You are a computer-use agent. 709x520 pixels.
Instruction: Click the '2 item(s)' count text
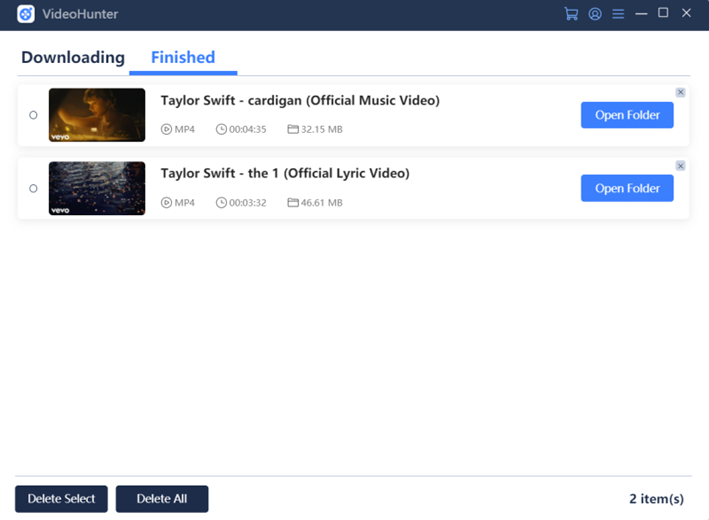pos(657,499)
